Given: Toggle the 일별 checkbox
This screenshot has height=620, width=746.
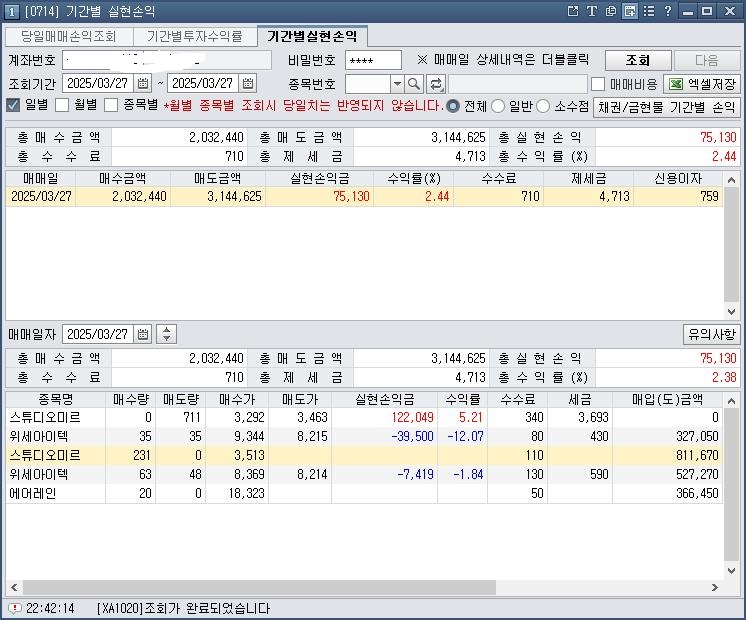Looking at the screenshot, I should click(x=13, y=105).
